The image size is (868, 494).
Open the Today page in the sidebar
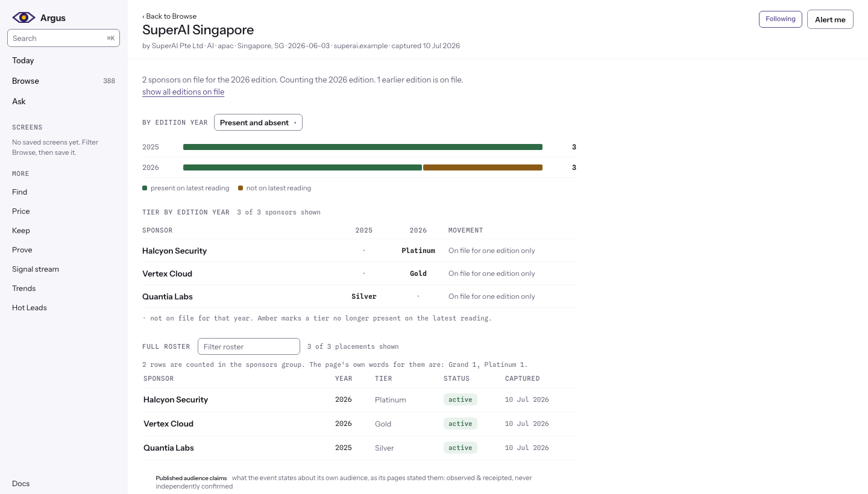pos(23,60)
